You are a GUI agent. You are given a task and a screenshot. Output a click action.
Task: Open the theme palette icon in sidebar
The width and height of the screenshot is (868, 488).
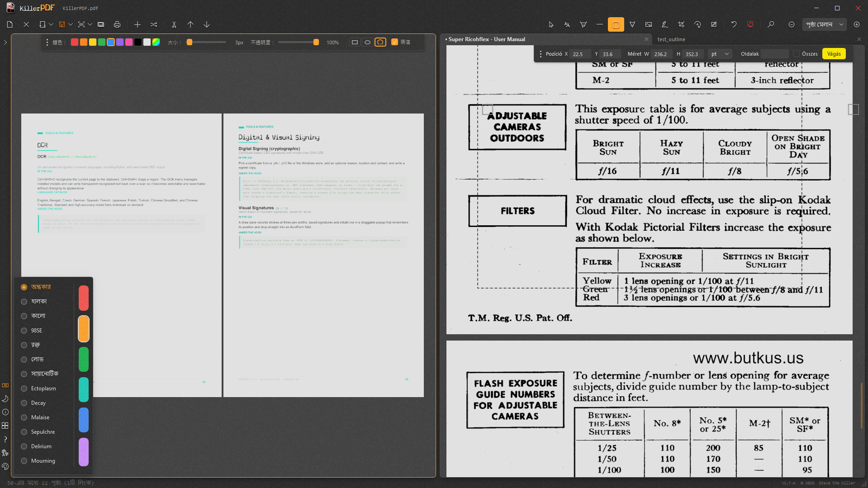click(x=5, y=466)
